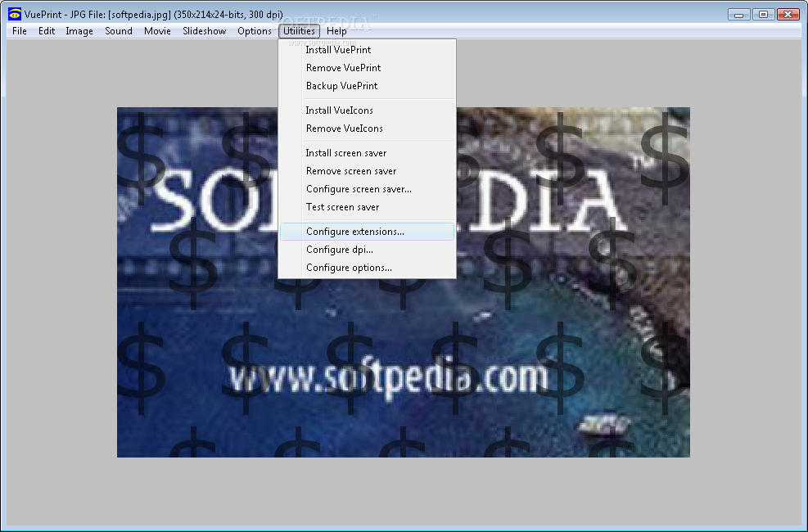Select Remove VueIcons

pyautogui.click(x=367, y=128)
